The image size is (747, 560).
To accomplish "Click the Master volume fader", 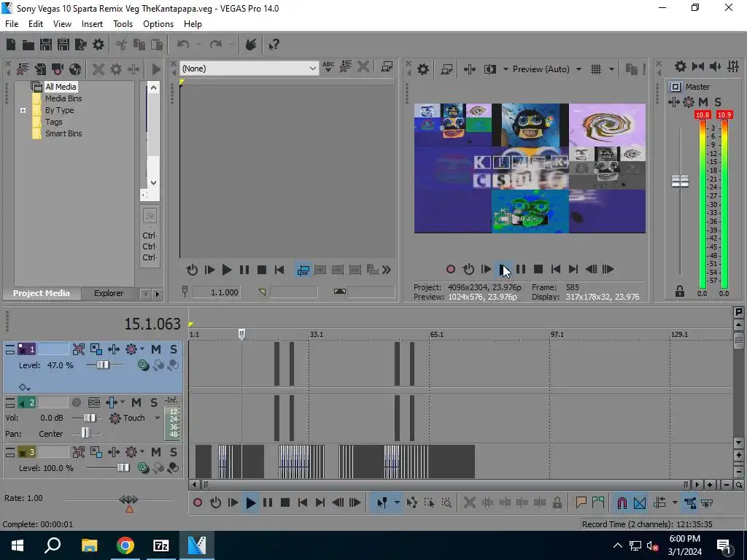I will [x=681, y=181].
